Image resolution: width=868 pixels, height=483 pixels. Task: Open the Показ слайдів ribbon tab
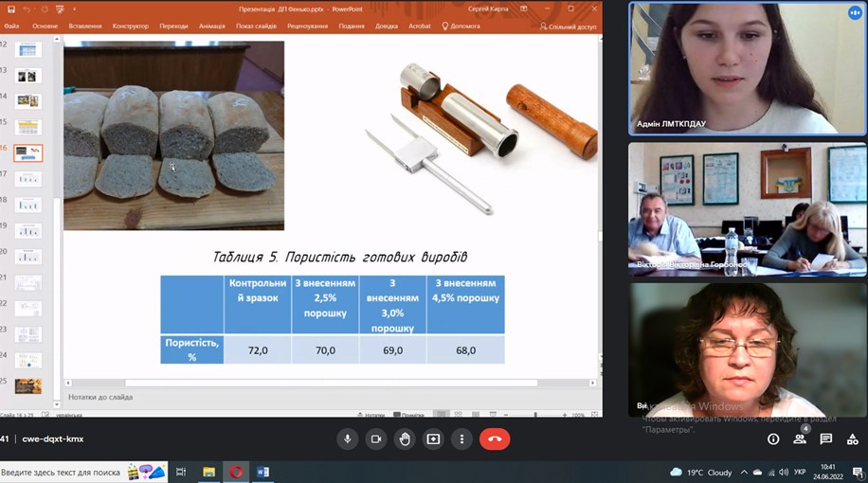256,26
